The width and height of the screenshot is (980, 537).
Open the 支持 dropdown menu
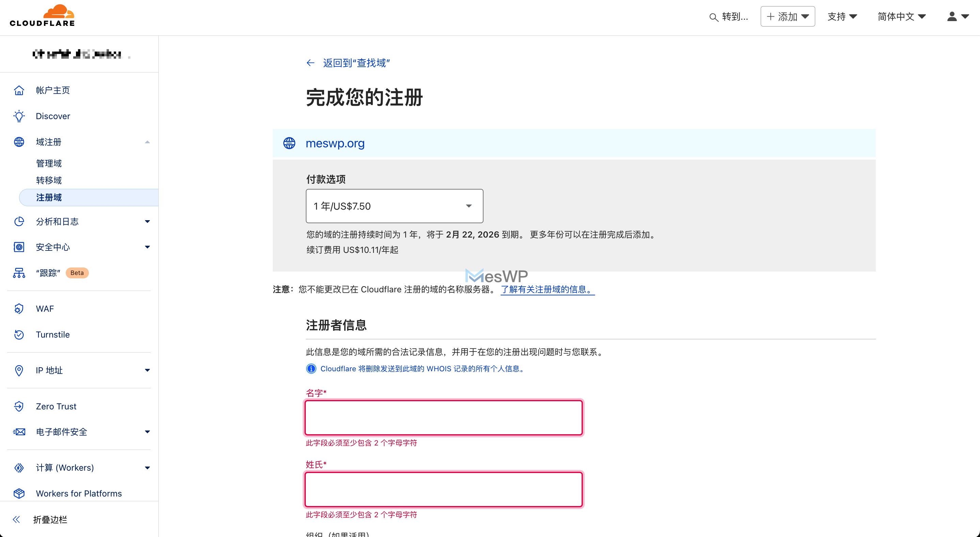click(842, 16)
